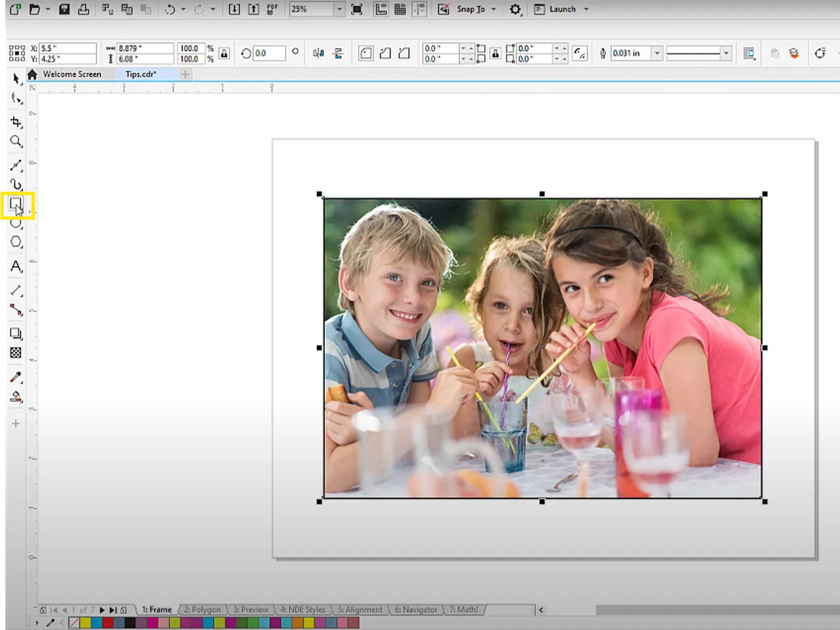The image size is (840, 630).
Task: Open the 2: Polygon page tab
Action: coord(202,610)
